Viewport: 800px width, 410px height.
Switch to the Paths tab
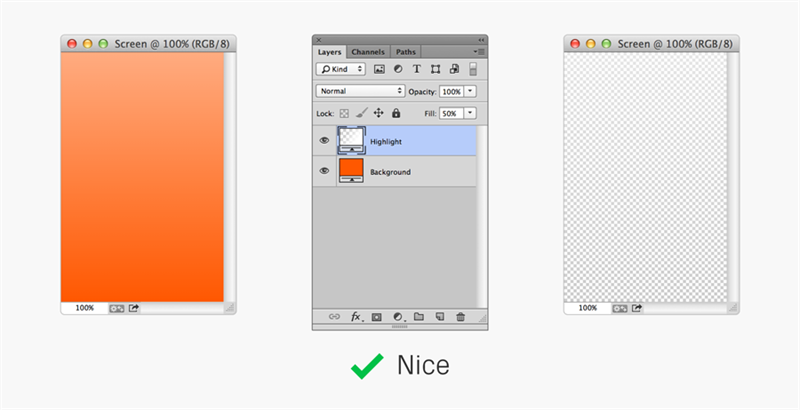coord(406,52)
